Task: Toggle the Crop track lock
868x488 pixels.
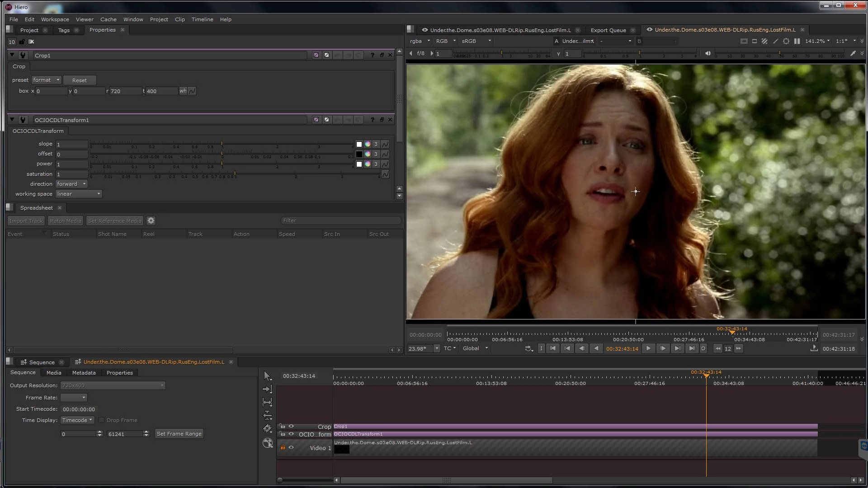Action: pyautogui.click(x=283, y=426)
